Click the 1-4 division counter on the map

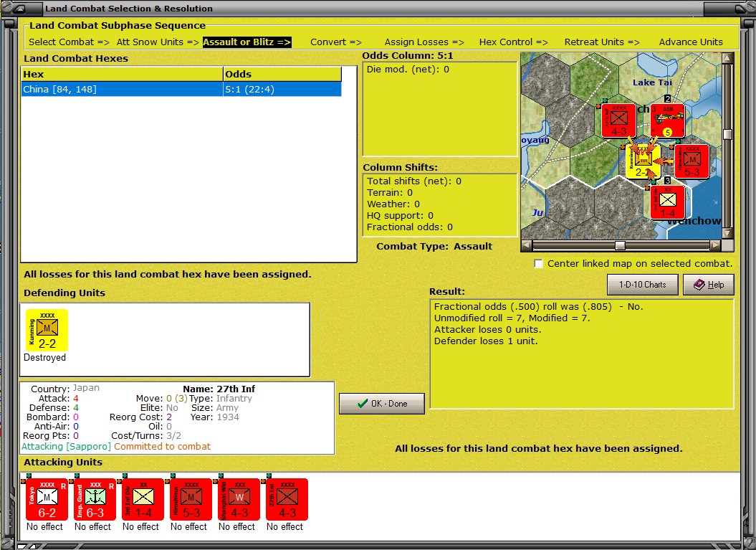(x=667, y=202)
